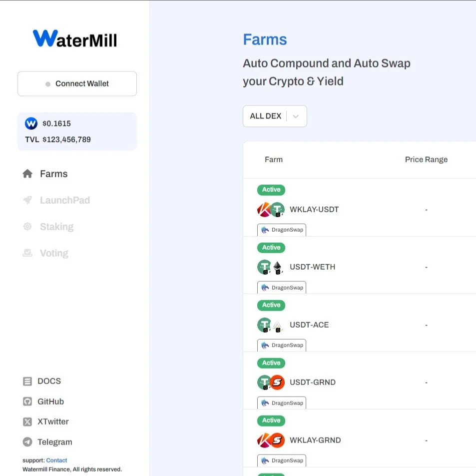This screenshot has width=476, height=476.
Task: Go to the LaunchPad menu item
Action: point(65,200)
